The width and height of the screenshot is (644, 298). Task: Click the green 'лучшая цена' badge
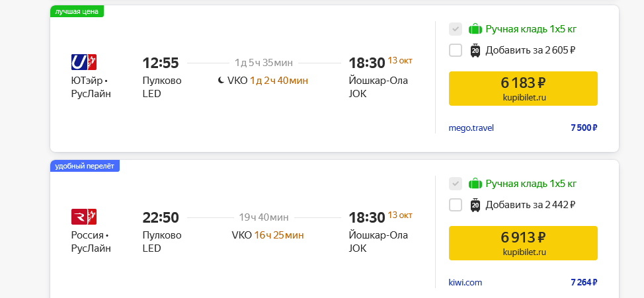coord(77,11)
